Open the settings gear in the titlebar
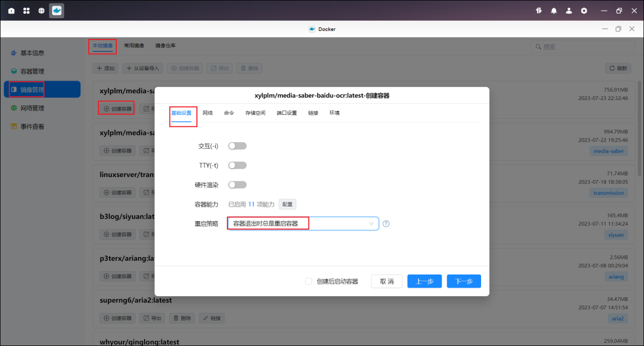The width and height of the screenshot is (644, 346). 584,10
